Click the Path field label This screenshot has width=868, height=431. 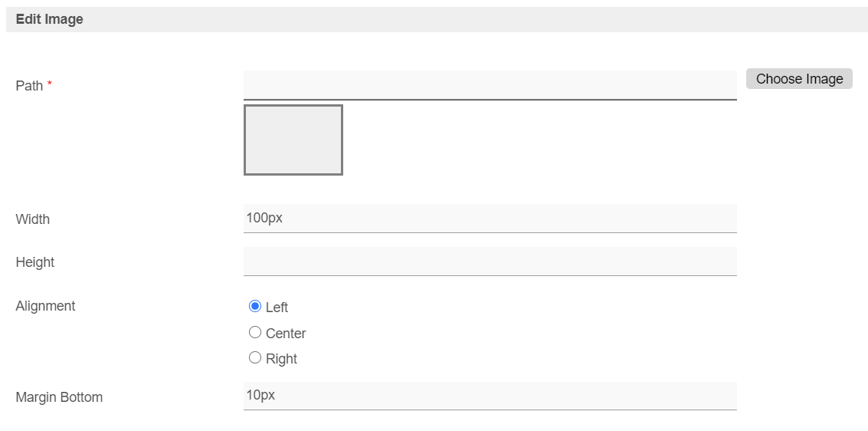(x=29, y=86)
